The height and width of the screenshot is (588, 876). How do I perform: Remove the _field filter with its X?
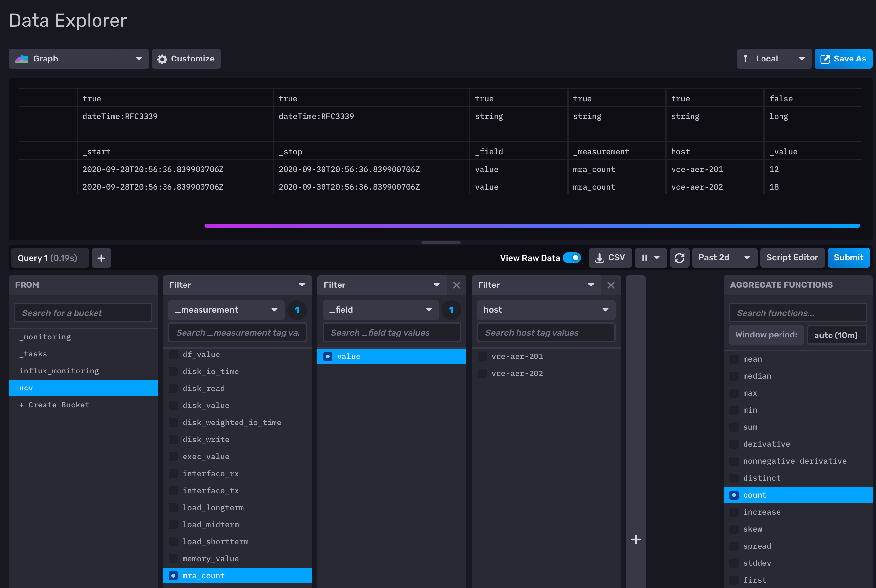pos(456,285)
